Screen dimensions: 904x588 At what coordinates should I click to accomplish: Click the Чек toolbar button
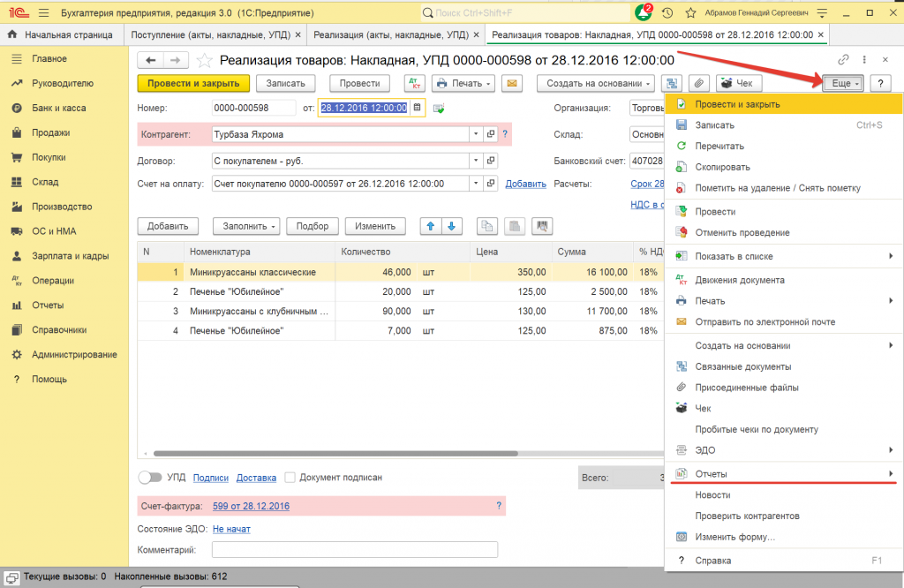coord(739,84)
